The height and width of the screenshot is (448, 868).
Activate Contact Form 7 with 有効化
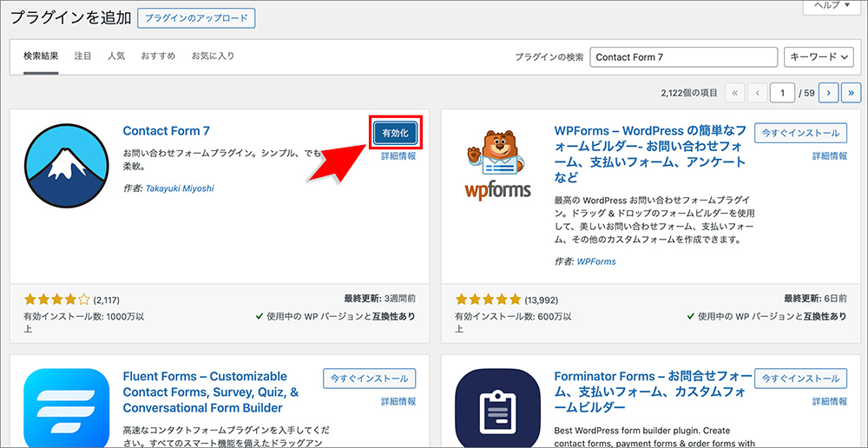[395, 133]
